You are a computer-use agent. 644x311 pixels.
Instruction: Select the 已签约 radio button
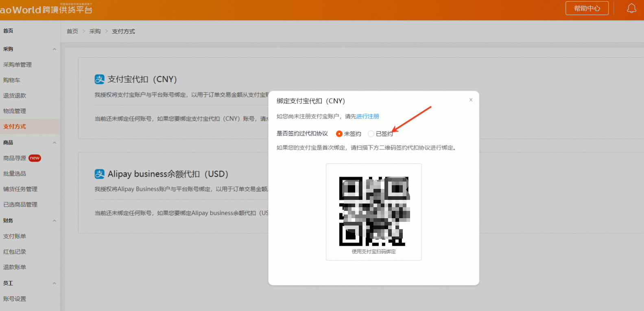[x=371, y=134]
